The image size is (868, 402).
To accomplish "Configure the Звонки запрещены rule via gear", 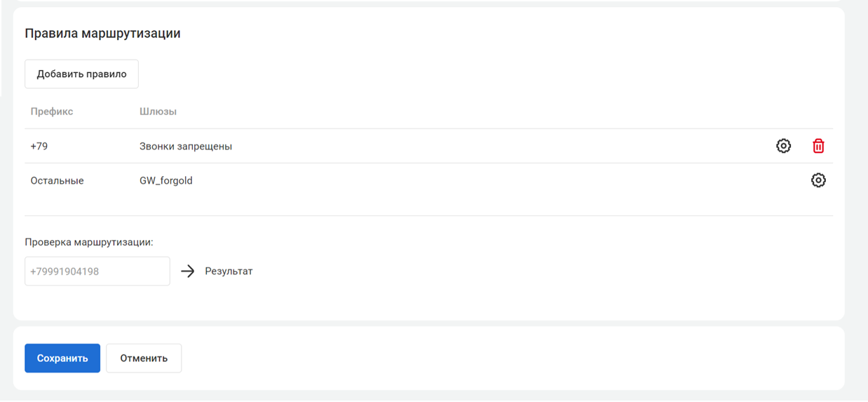I will tap(783, 146).
